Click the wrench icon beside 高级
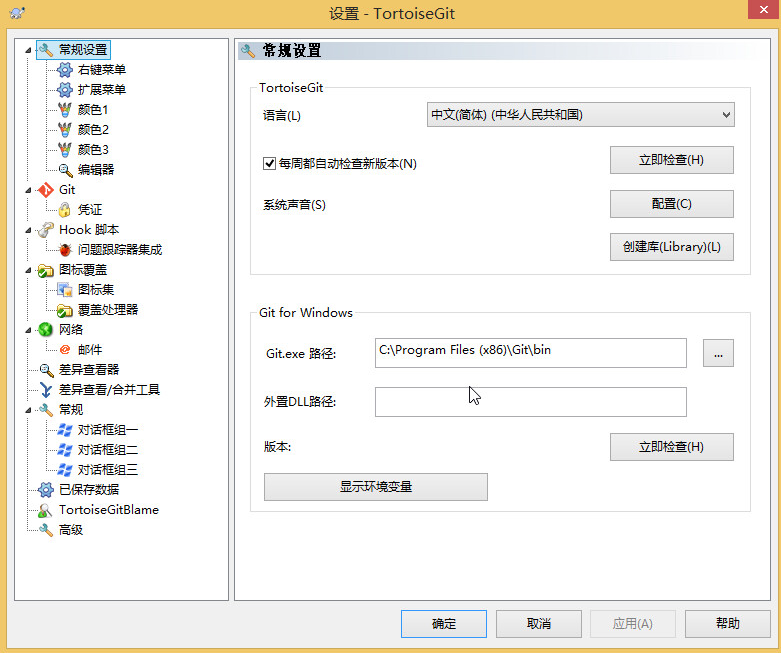This screenshot has height=653, width=781. (46, 530)
